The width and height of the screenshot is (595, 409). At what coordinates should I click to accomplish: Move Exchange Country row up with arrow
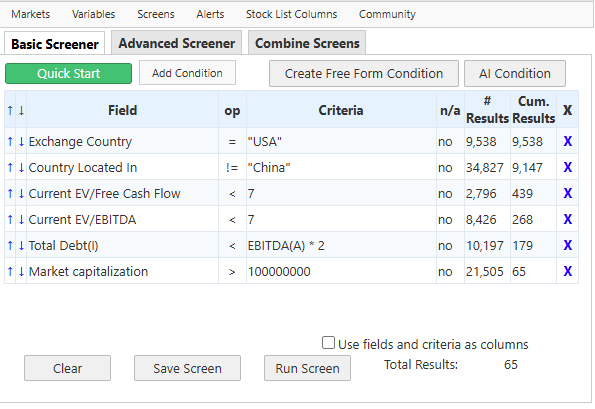click(10, 142)
